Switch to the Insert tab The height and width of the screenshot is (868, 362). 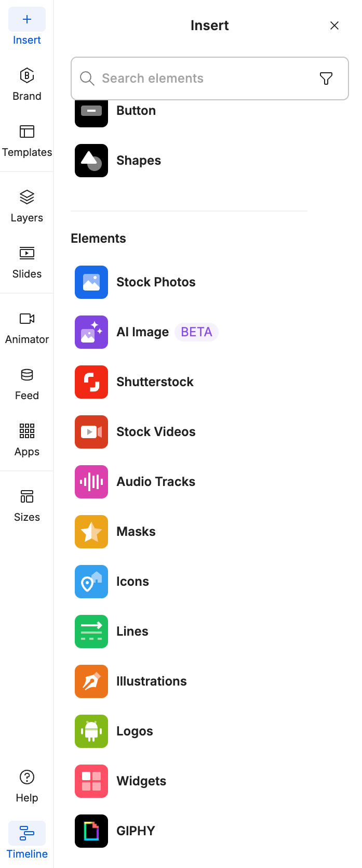click(26, 28)
